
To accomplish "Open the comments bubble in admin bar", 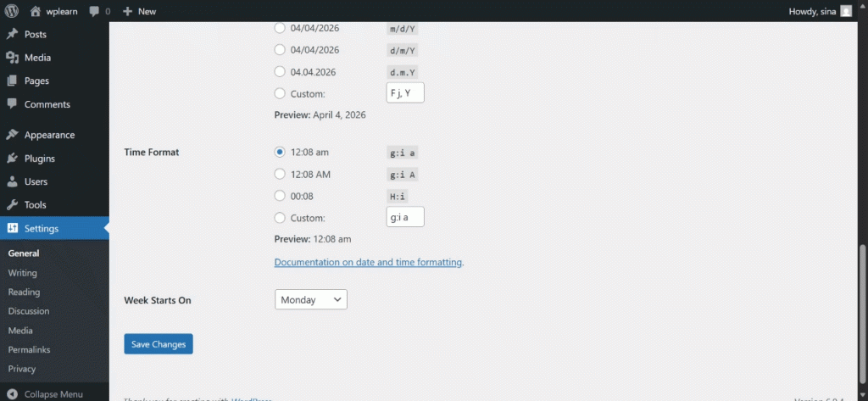I will [x=93, y=11].
